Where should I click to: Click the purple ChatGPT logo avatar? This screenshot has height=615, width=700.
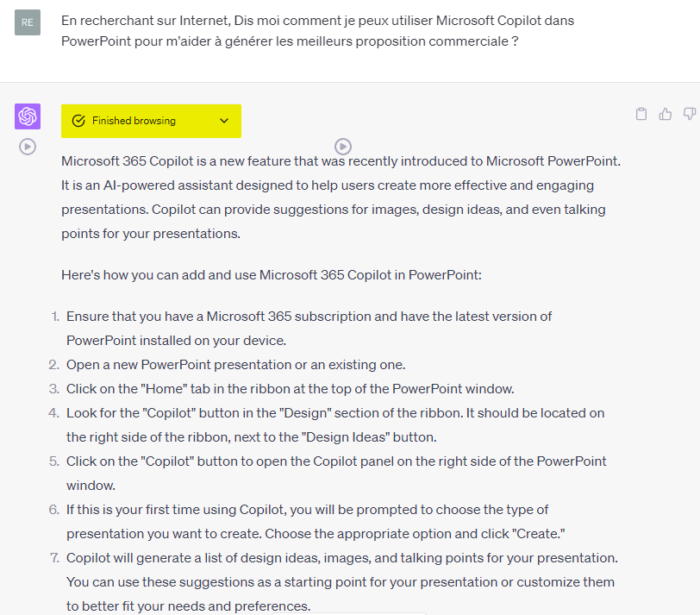(x=28, y=116)
